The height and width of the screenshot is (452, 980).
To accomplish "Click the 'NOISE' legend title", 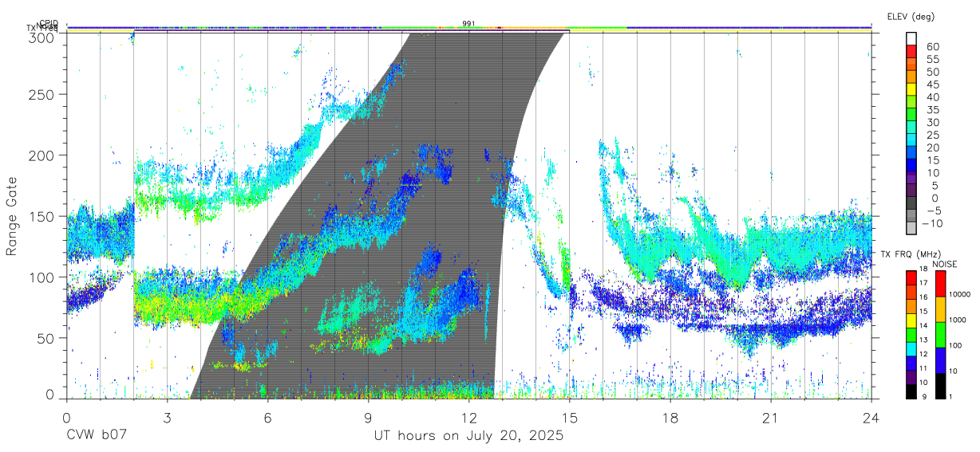I will (945, 264).
